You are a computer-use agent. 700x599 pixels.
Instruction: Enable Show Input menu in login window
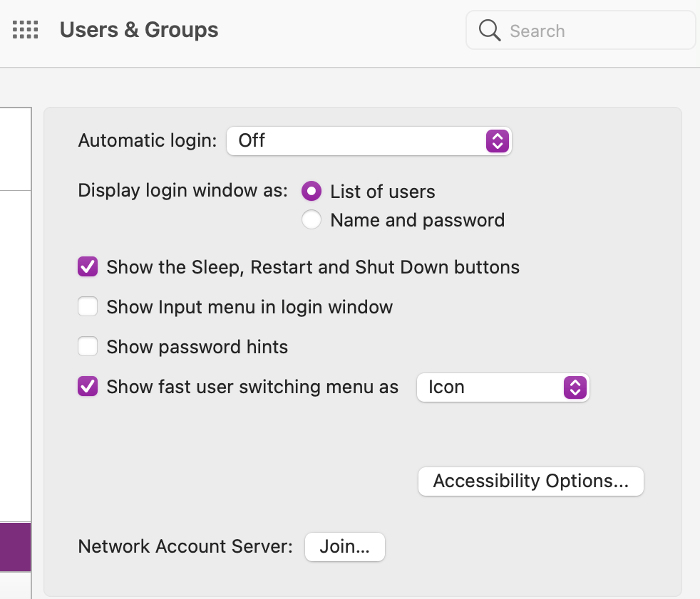pyautogui.click(x=88, y=307)
